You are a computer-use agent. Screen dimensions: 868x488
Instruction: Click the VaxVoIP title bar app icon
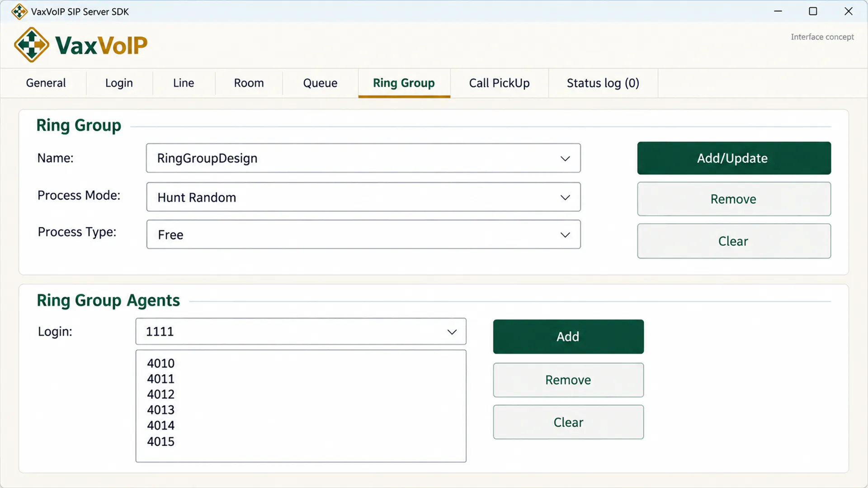coord(19,12)
